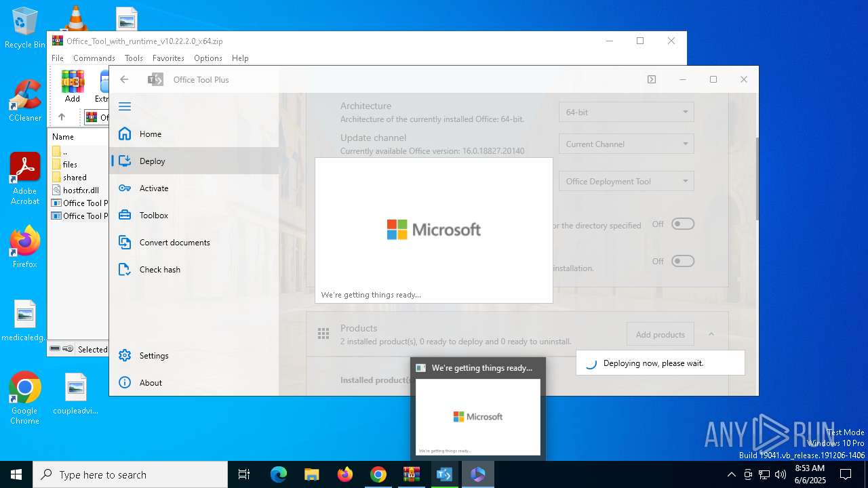The image size is (868, 488).
Task: Open File Explorer from the taskbar
Action: 312,474
